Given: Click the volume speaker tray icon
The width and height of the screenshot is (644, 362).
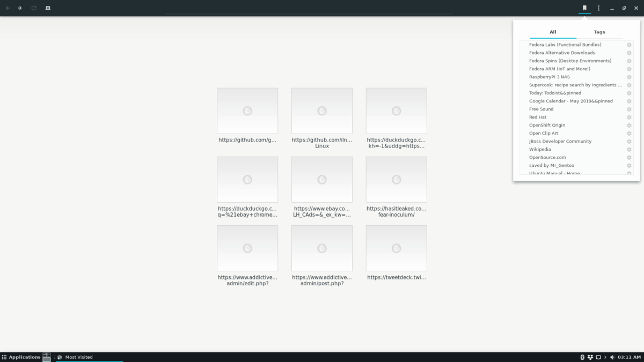Looking at the screenshot, I should coord(612,357).
